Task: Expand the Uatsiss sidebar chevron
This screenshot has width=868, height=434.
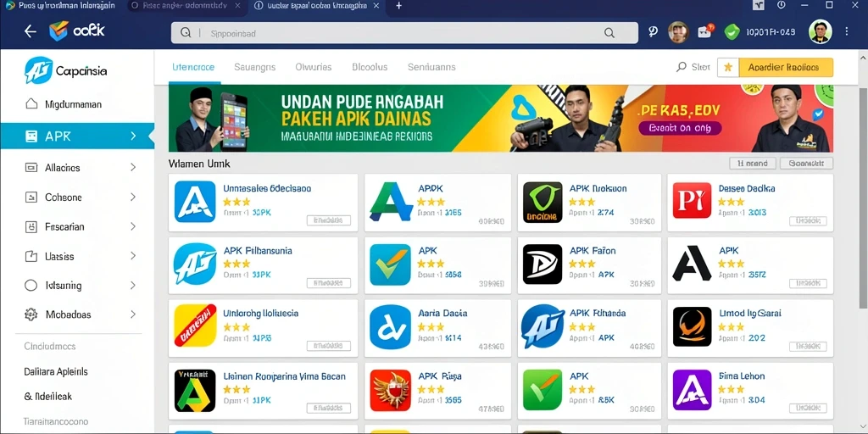Action: pos(133,256)
